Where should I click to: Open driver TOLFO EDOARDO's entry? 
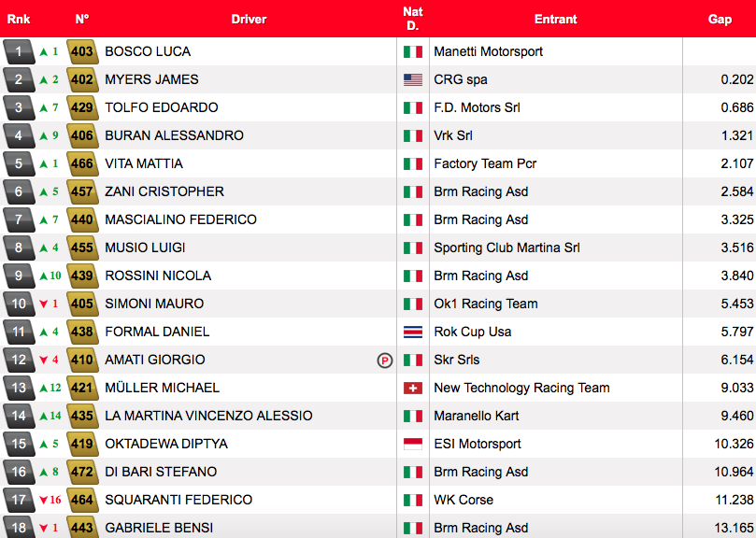162,107
